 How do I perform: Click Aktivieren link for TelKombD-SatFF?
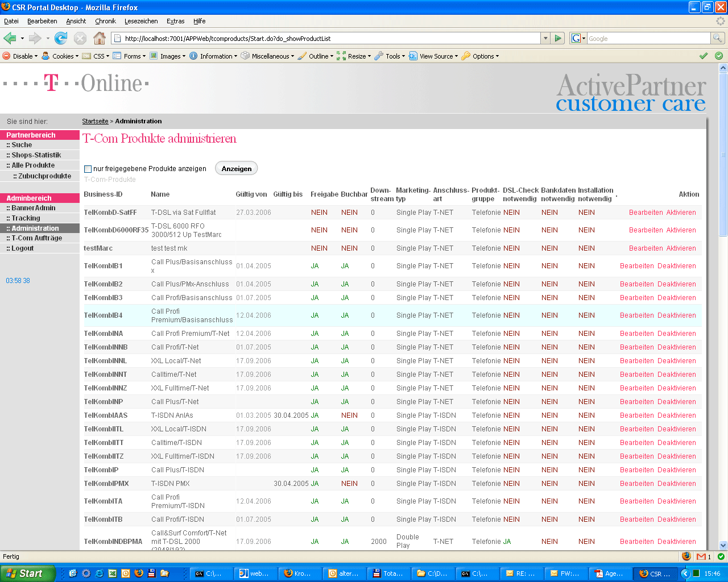coord(681,213)
